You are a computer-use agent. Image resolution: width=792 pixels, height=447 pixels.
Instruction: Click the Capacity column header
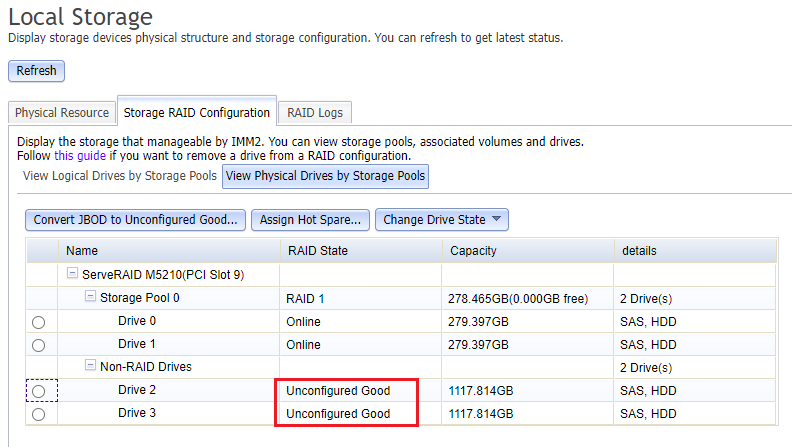(x=473, y=251)
